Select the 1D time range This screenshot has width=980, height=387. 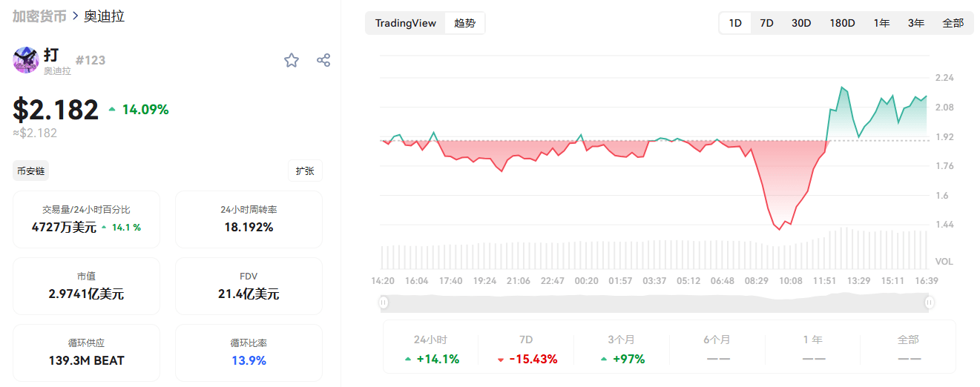click(735, 23)
